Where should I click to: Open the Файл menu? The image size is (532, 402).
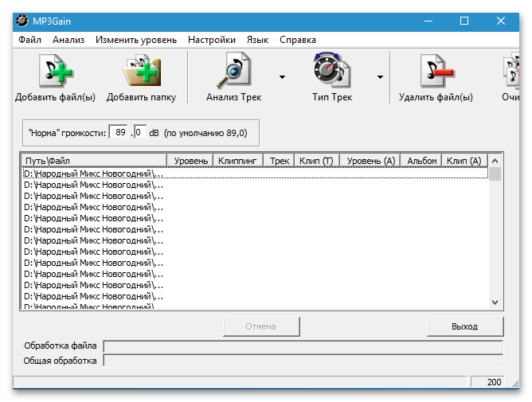coord(29,40)
